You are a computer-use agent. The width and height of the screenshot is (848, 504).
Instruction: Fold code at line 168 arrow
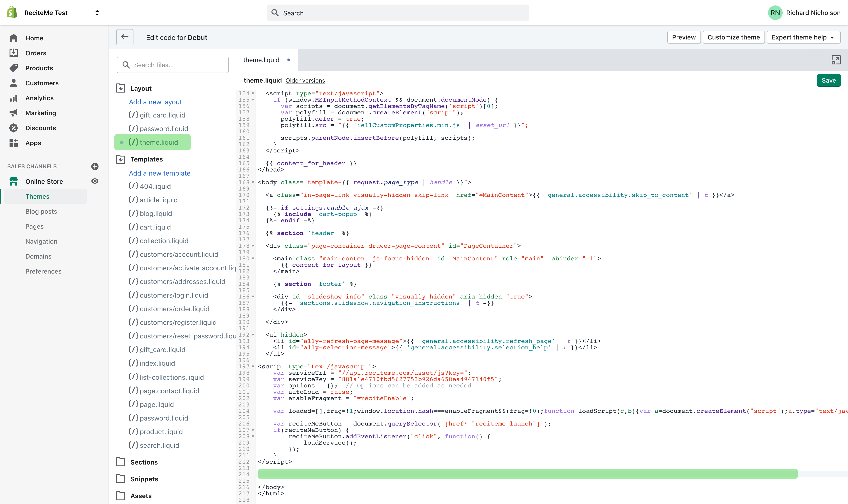(253, 183)
